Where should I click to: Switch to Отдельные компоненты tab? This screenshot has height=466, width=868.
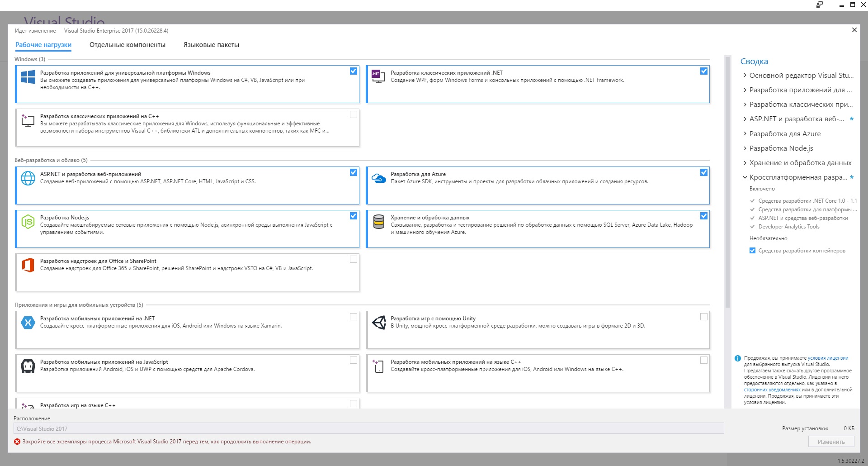127,45
